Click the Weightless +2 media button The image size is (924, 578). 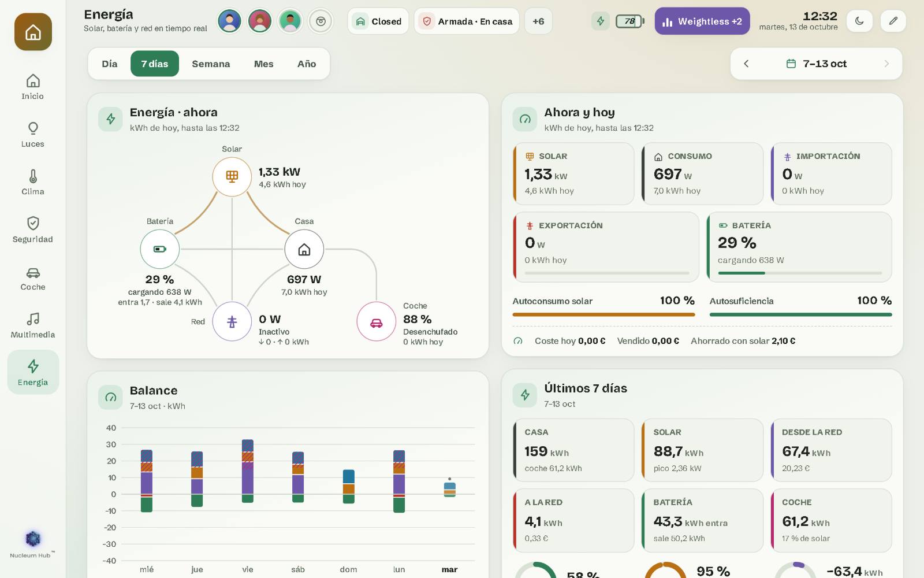[702, 21]
